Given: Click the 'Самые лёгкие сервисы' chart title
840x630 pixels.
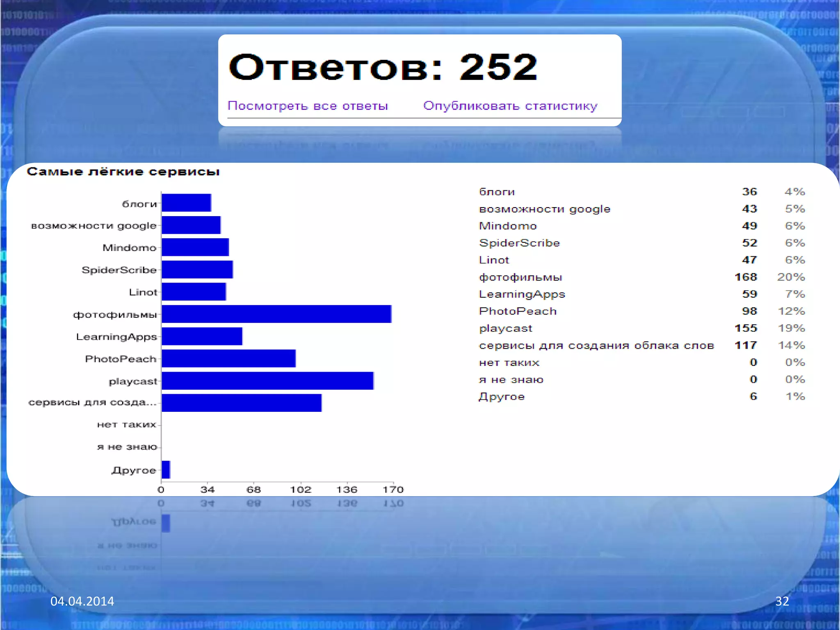Looking at the screenshot, I should click(x=123, y=171).
